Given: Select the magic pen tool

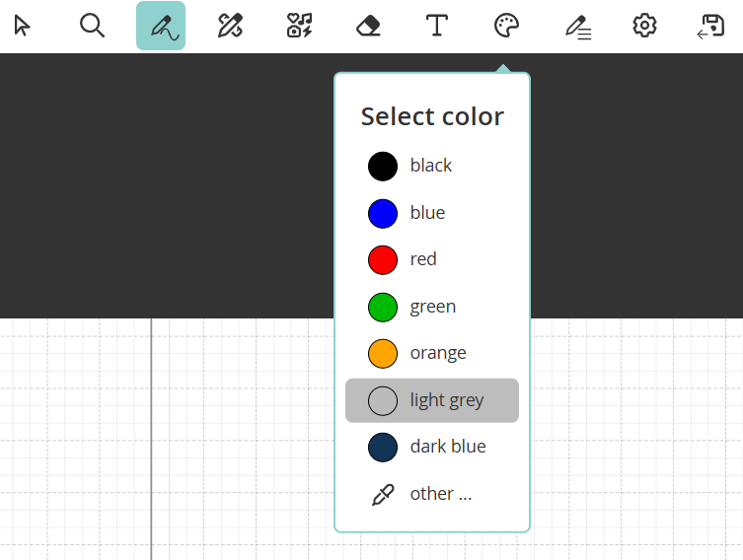Looking at the screenshot, I should (230, 26).
